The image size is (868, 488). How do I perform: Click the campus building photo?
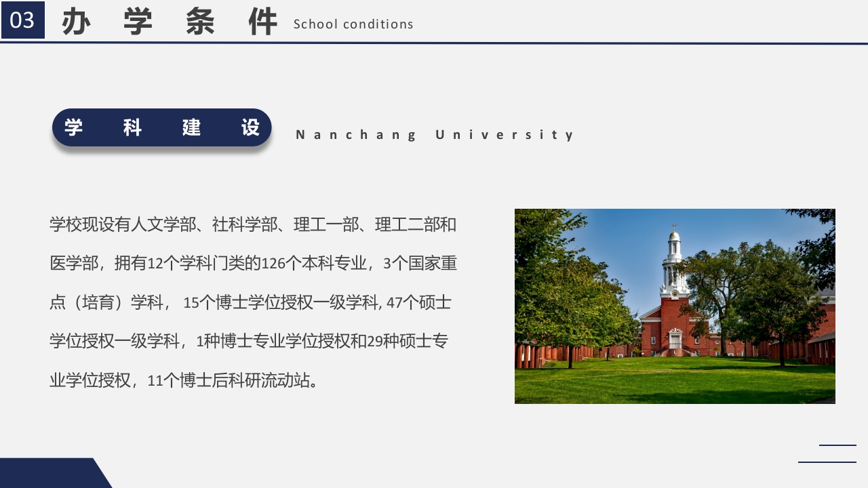[x=675, y=306]
